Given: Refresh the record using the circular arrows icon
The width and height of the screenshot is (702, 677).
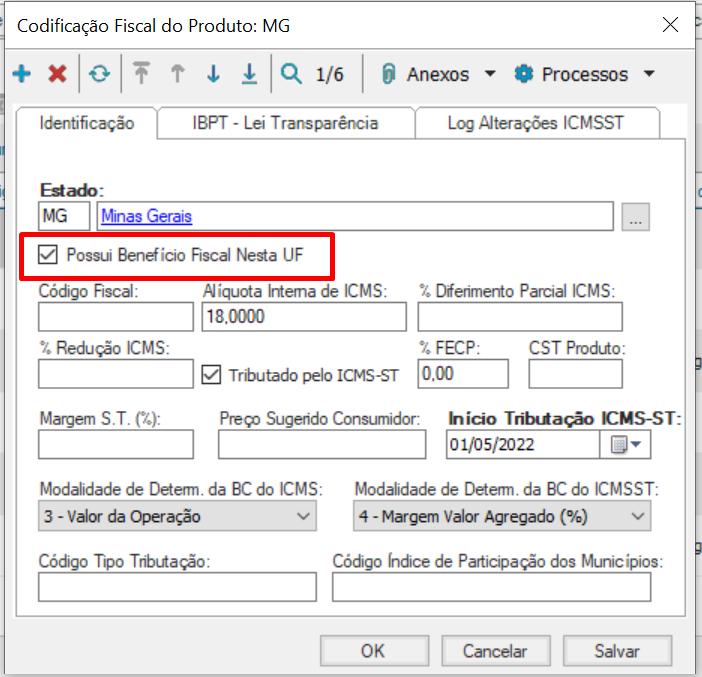Looking at the screenshot, I should coord(99,74).
